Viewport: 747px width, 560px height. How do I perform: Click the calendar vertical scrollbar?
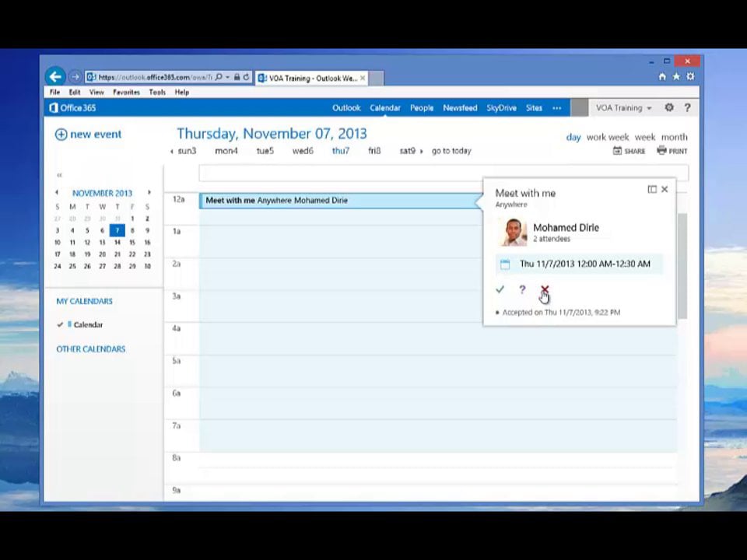click(682, 266)
